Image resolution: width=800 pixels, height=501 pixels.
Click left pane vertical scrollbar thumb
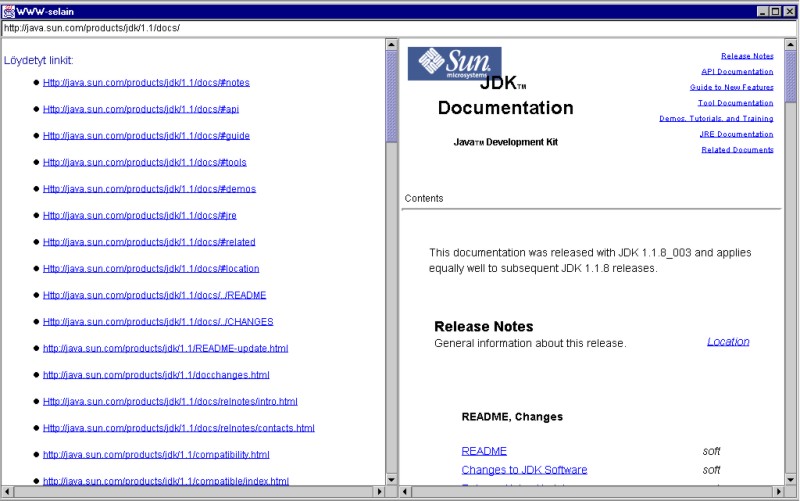pos(391,96)
